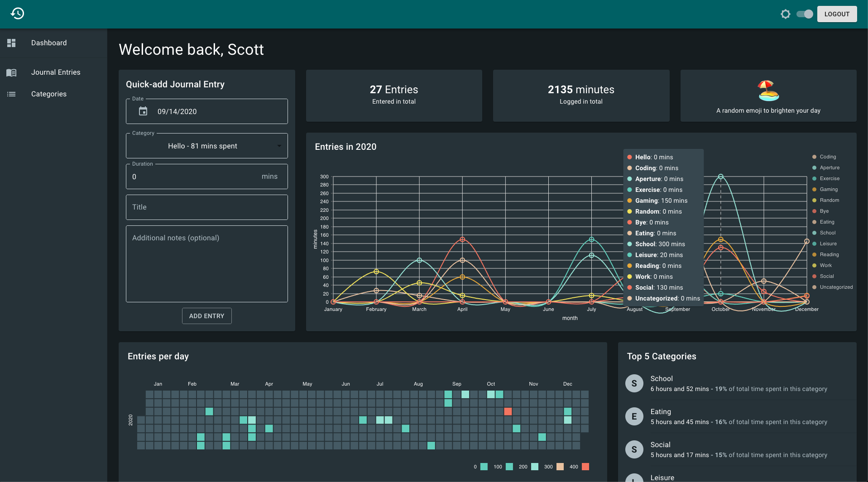Click the red 400 heatmap legend swatch

tap(585, 467)
